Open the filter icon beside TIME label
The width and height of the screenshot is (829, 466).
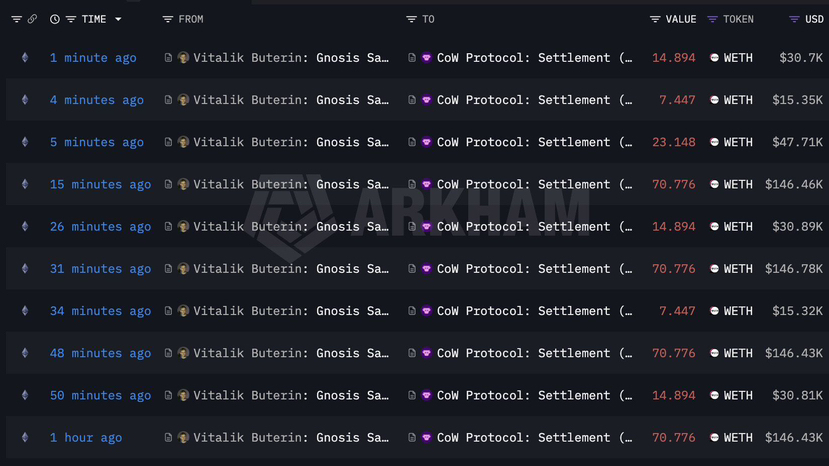tap(71, 19)
